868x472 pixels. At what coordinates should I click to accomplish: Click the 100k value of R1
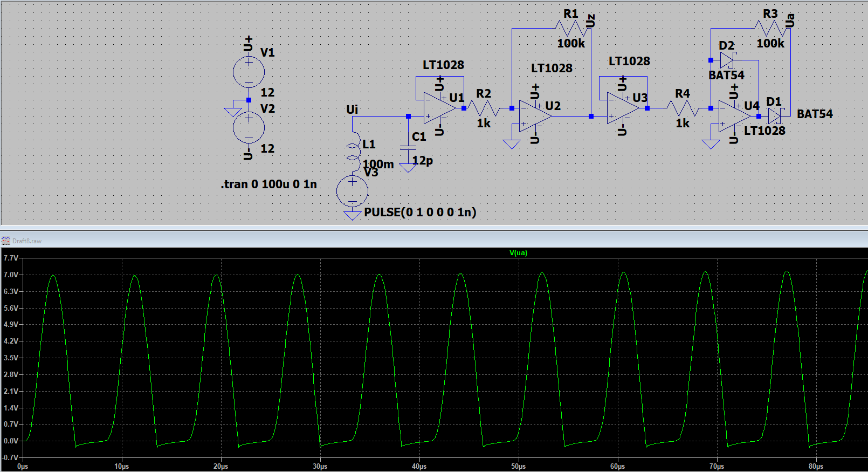click(x=571, y=44)
